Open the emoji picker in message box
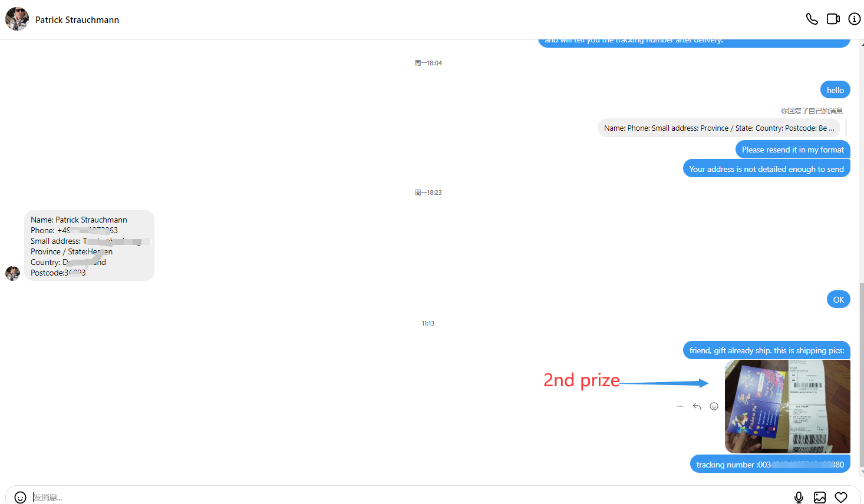The height and width of the screenshot is (504, 864). [20, 498]
